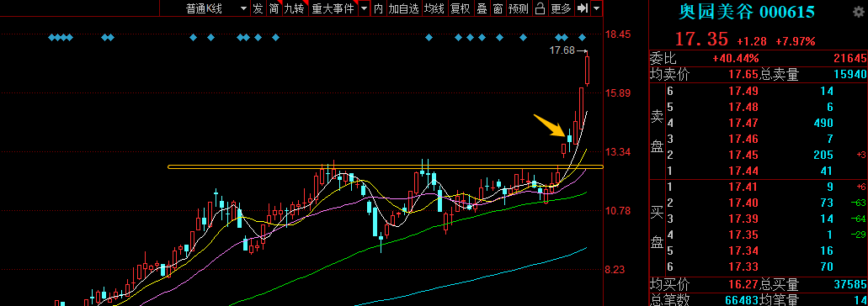The height and width of the screenshot is (306, 868).
Task: Click the first blue diamond marker at left
Action: click(51, 38)
